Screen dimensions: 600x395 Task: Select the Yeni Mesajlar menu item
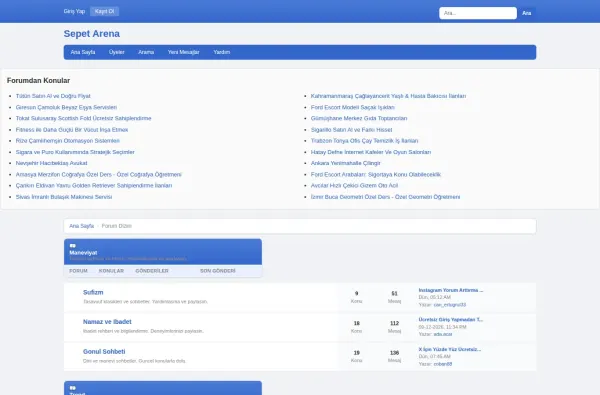pos(184,52)
